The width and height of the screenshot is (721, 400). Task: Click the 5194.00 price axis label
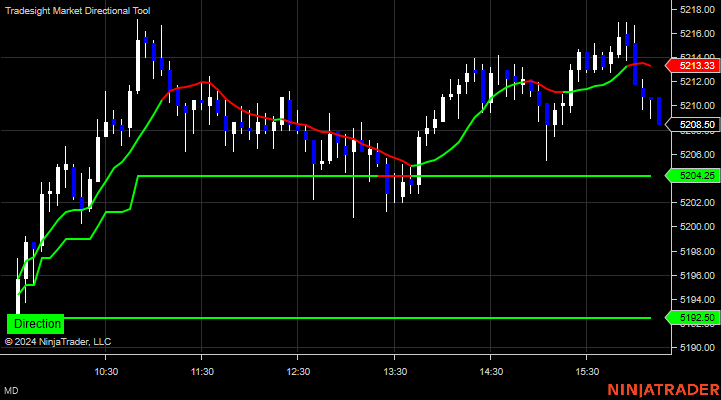click(x=697, y=299)
